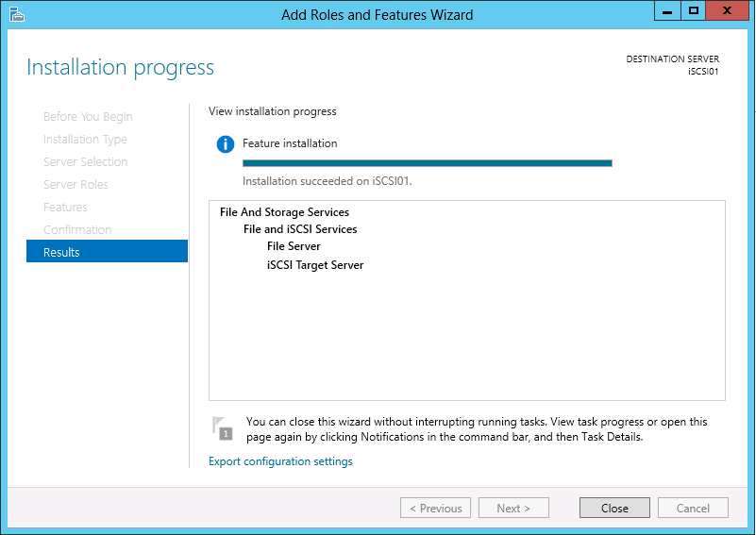
Task: Select the Results step in sidebar
Action: pos(107,251)
